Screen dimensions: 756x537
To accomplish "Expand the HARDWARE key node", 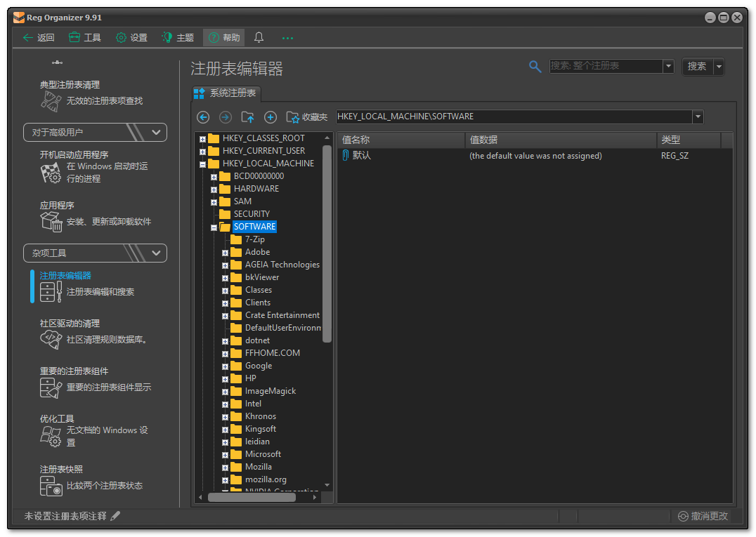I will [x=214, y=190].
